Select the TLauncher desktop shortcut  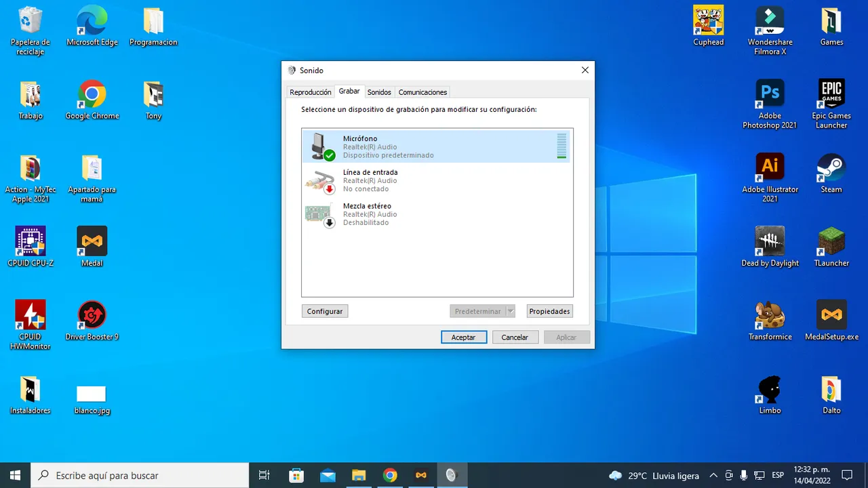point(831,247)
